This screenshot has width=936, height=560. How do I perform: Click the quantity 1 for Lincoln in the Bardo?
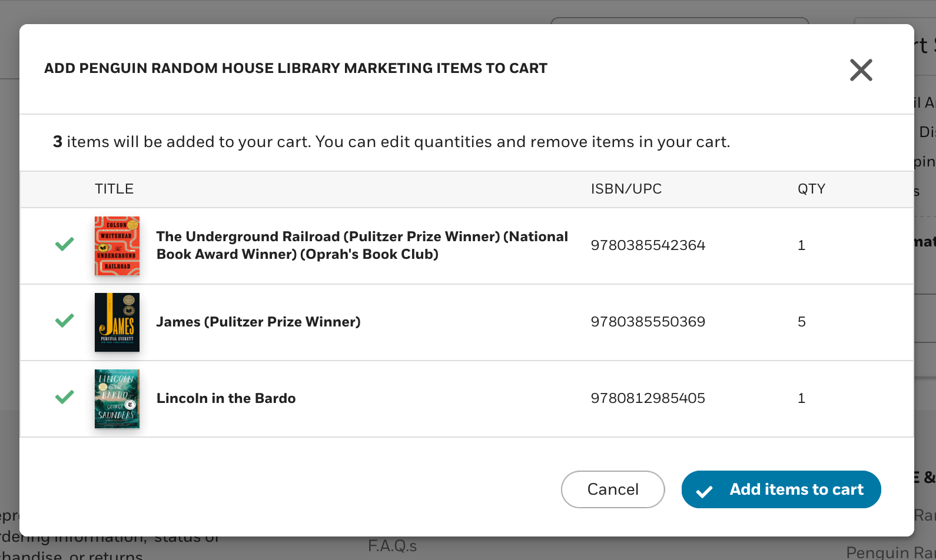[801, 398]
